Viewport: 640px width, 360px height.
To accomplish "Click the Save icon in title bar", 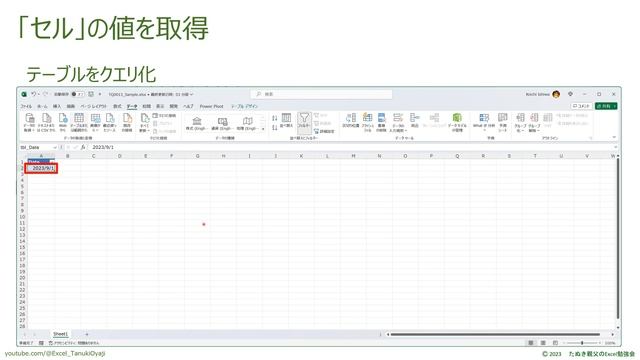I will (91, 94).
